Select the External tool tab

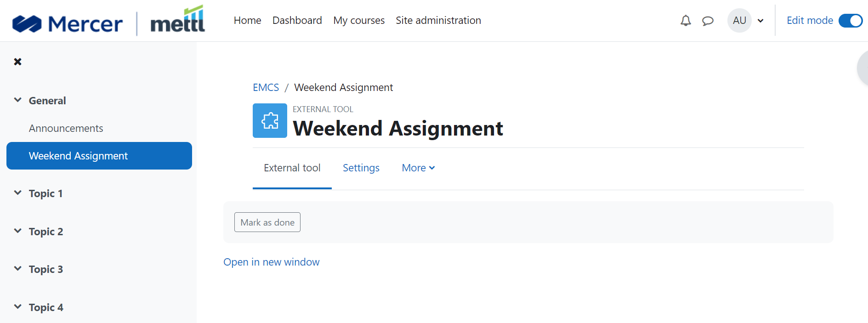[x=292, y=168]
